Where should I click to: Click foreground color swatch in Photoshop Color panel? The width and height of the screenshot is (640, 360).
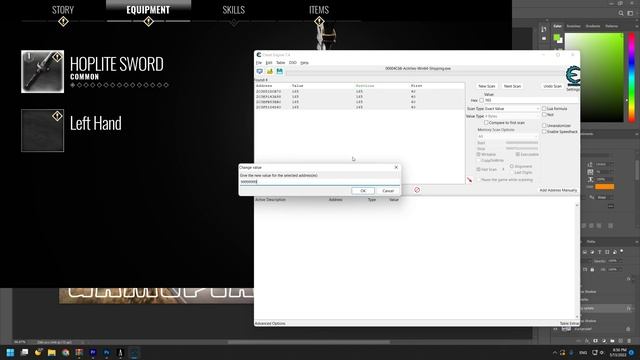coord(556,38)
